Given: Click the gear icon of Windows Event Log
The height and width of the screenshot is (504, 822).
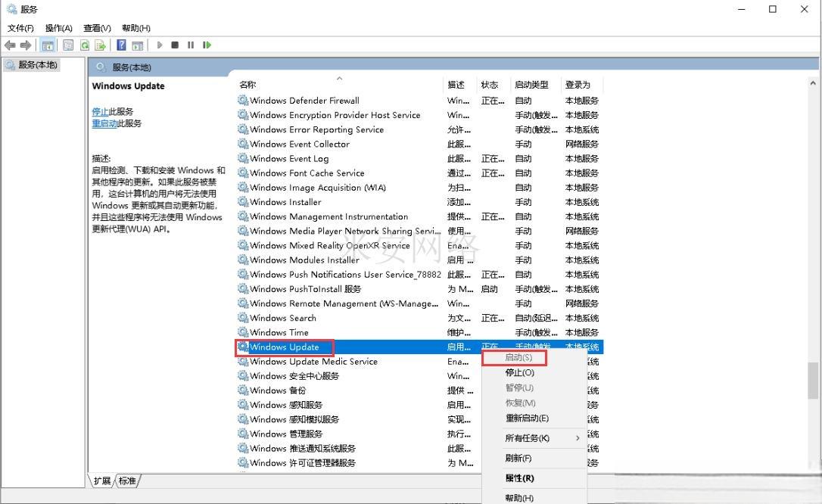Looking at the screenshot, I should [x=243, y=158].
